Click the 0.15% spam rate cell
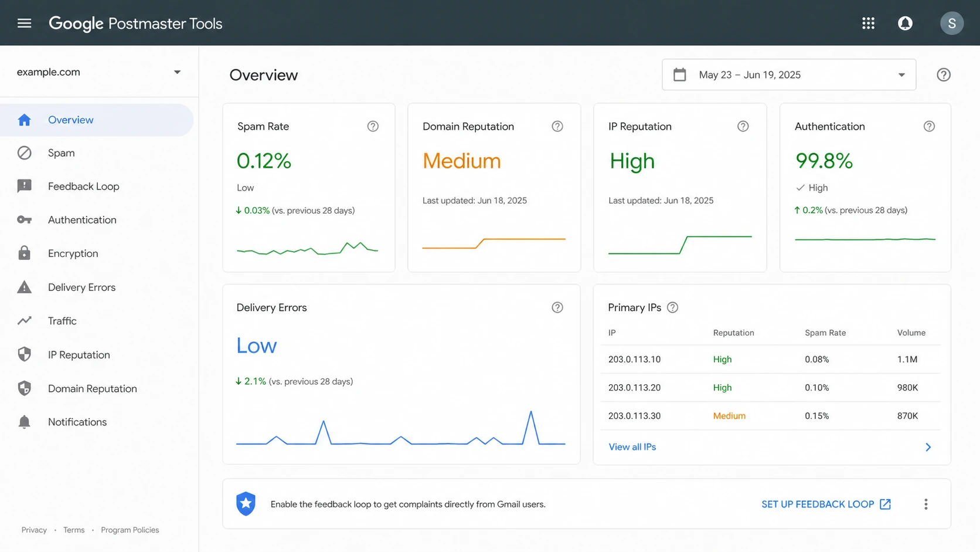This screenshot has height=552, width=980. (816, 416)
